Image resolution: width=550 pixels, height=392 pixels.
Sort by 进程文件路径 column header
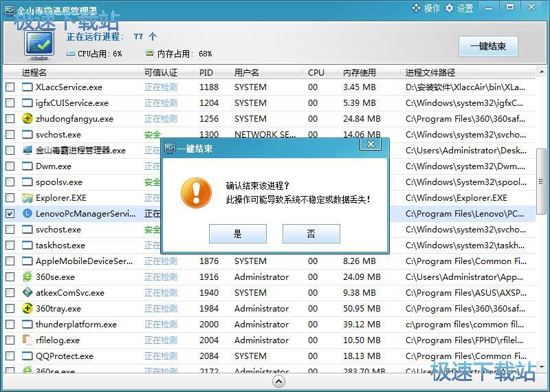pyautogui.click(x=430, y=73)
